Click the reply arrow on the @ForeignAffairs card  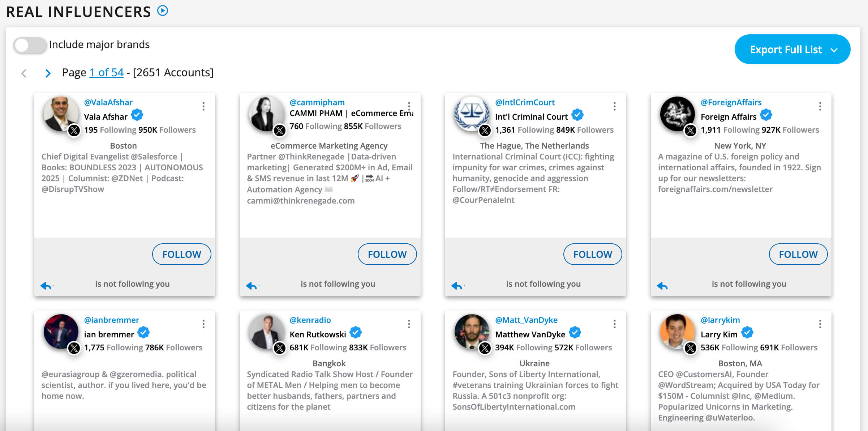663,285
